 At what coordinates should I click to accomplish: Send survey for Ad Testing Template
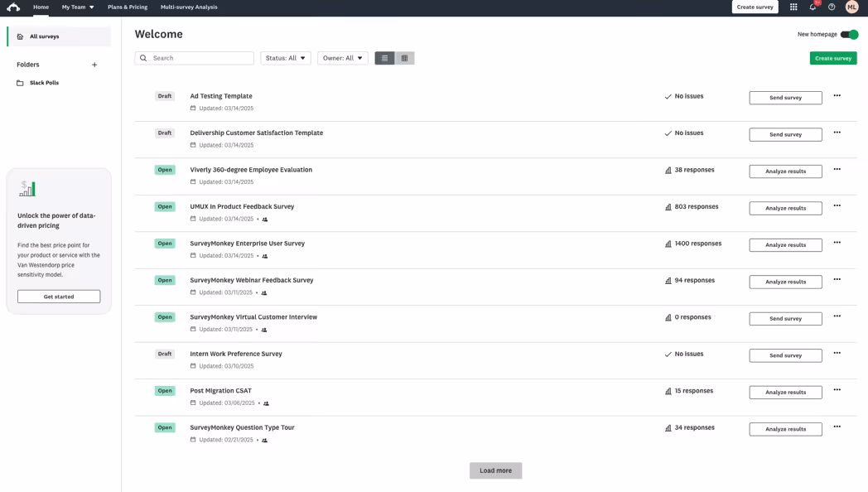(x=785, y=98)
